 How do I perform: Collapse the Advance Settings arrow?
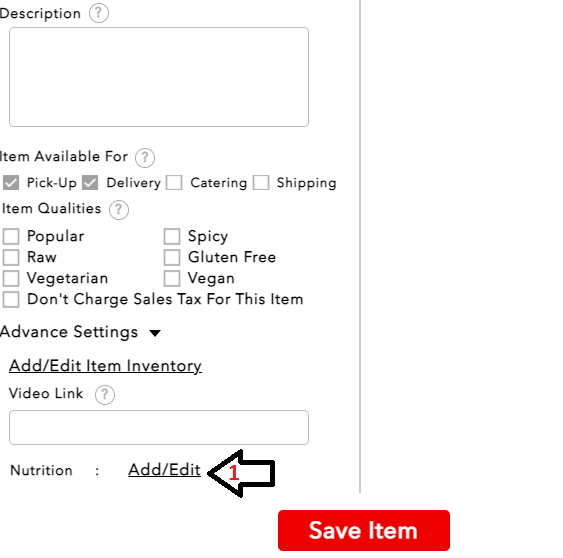click(155, 334)
